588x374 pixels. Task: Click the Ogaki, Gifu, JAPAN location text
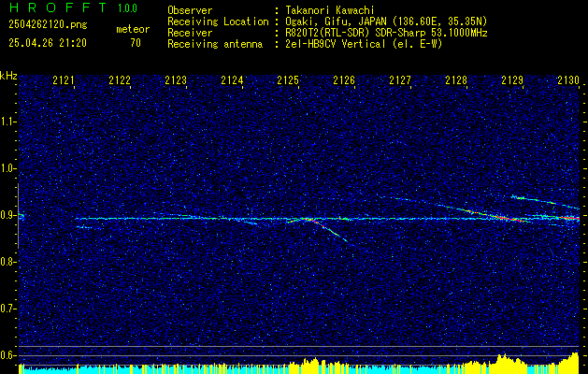click(385, 22)
